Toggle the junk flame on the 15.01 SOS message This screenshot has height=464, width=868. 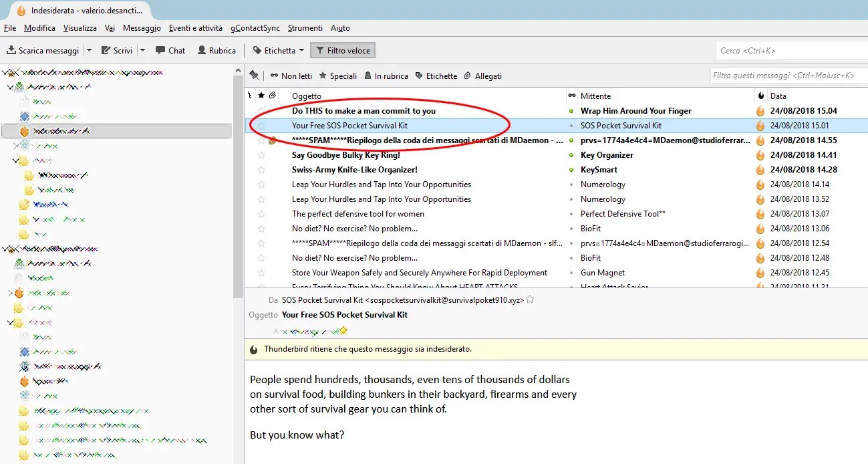pyautogui.click(x=760, y=125)
